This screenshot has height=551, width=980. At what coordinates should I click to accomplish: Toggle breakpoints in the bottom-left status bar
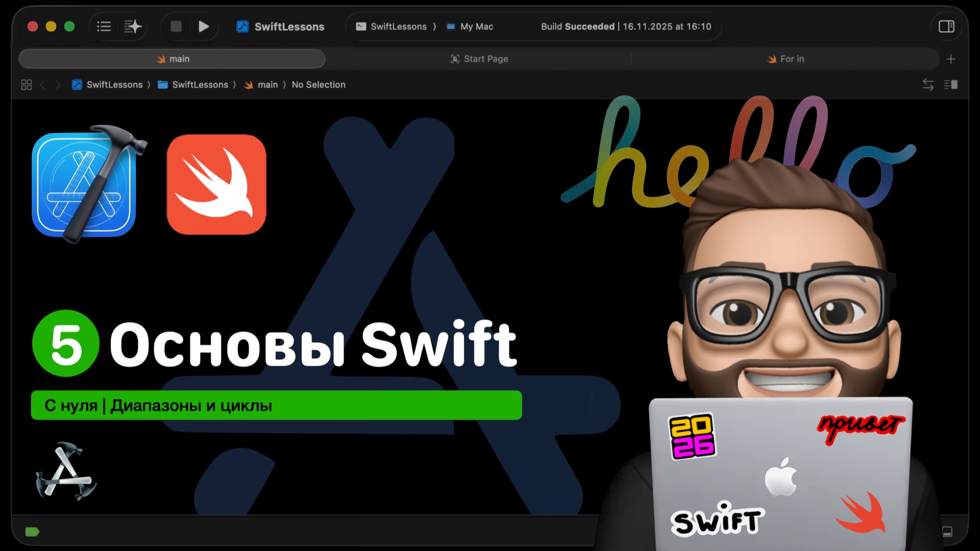coord(32,531)
